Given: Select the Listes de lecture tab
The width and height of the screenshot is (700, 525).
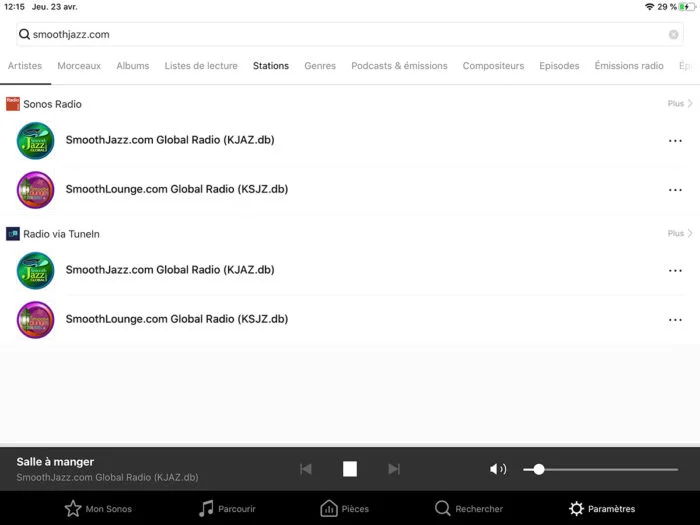Looking at the screenshot, I should [x=201, y=66].
